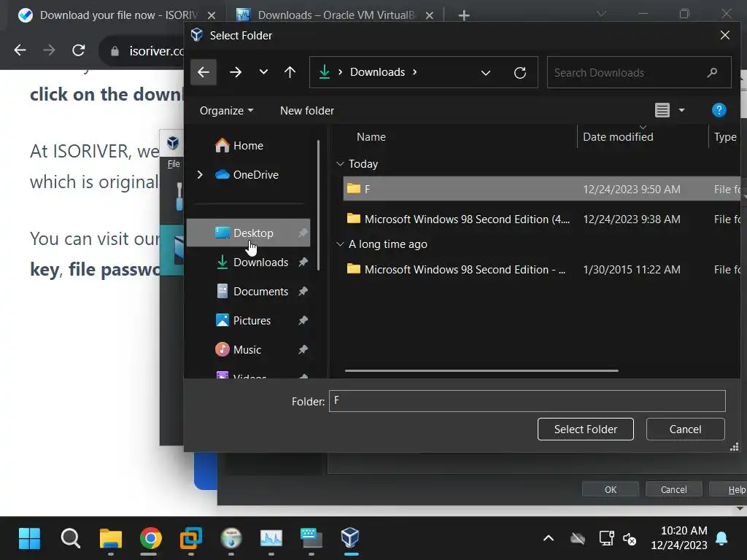Open Music in navigation pane
Viewport: 747px width, 560px height.
point(248,349)
